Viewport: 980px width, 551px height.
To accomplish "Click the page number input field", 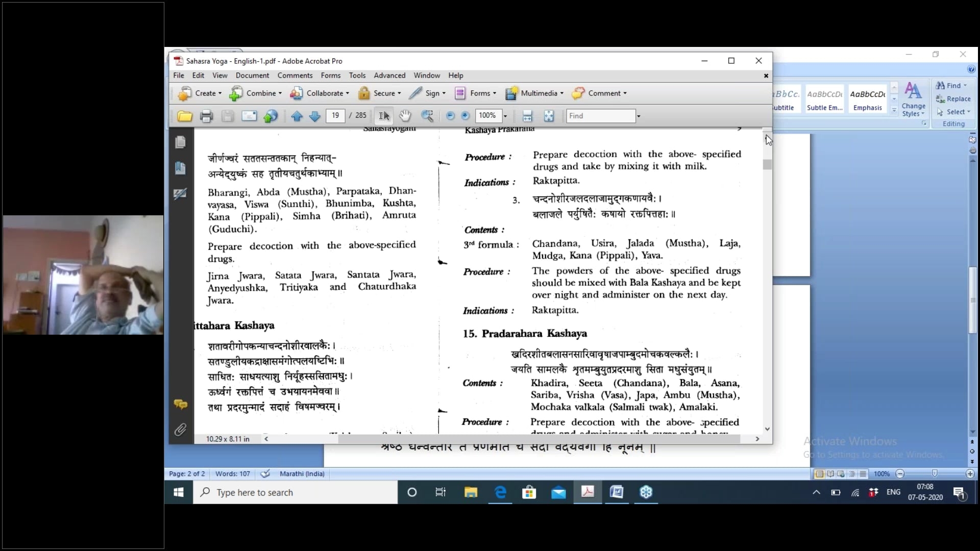I will 335,116.
